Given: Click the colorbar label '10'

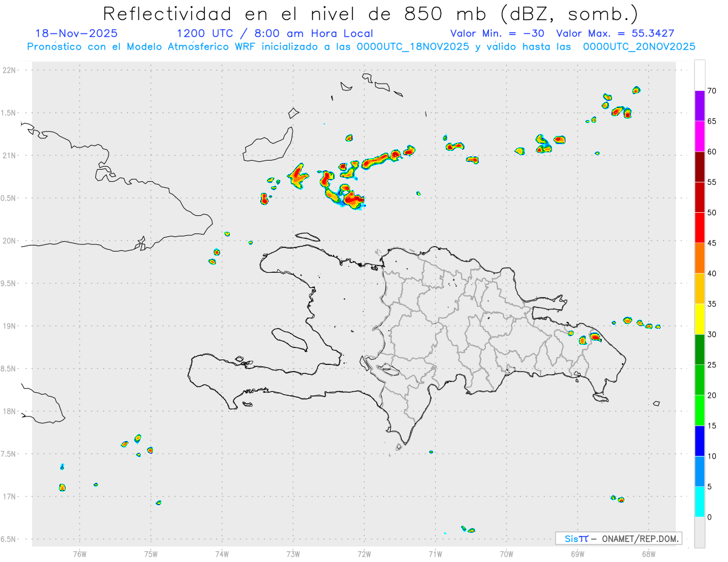Looking at the screenshot, I should point(712,456).
